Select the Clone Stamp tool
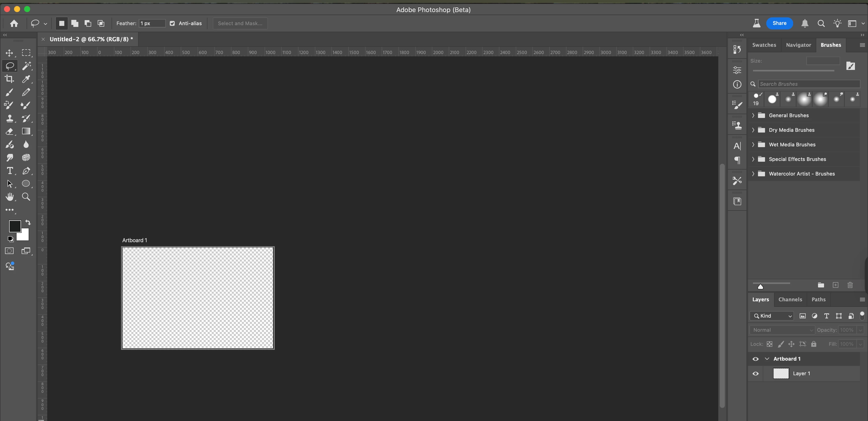The height and width of the screenshot is (421, 868). click(x=10, y=118)
